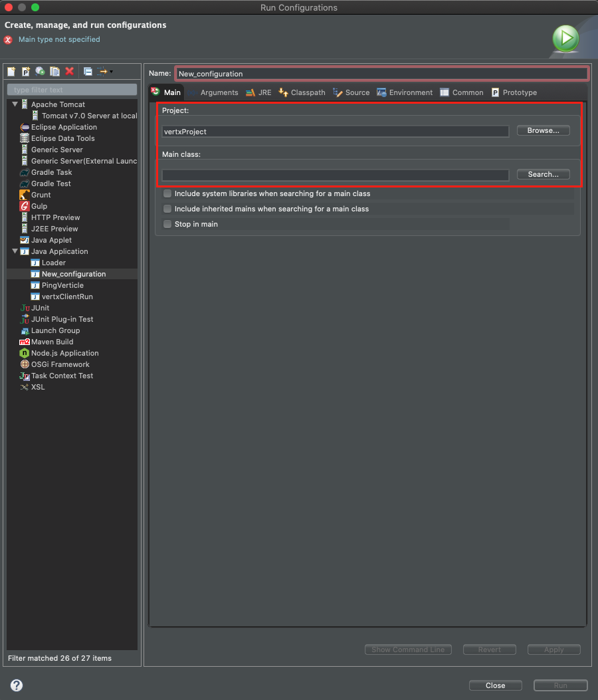This screenshot has width=598, height=700.
Task: Open the Source tab
Action: pos(351,92)
